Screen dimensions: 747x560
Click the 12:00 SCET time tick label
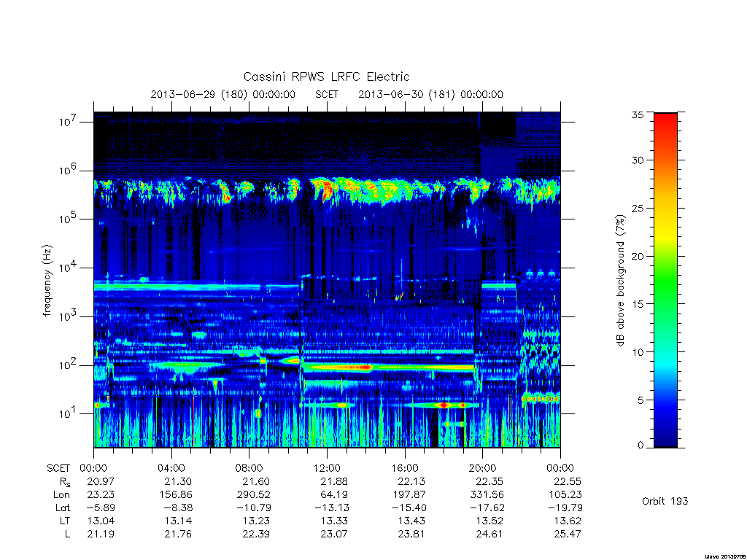[x=327, y=468]
